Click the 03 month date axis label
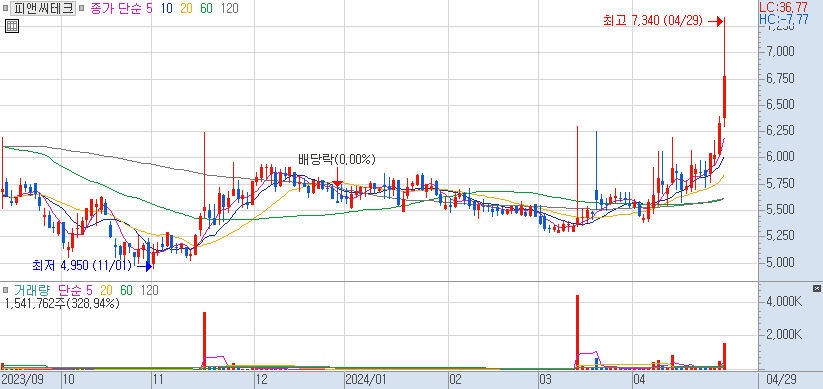 point(546,379)
